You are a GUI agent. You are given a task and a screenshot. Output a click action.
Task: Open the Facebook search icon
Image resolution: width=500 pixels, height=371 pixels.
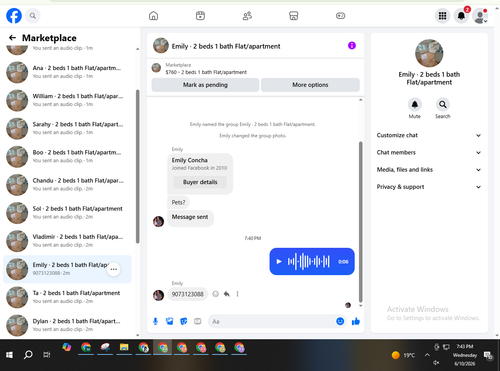(33, 16)
